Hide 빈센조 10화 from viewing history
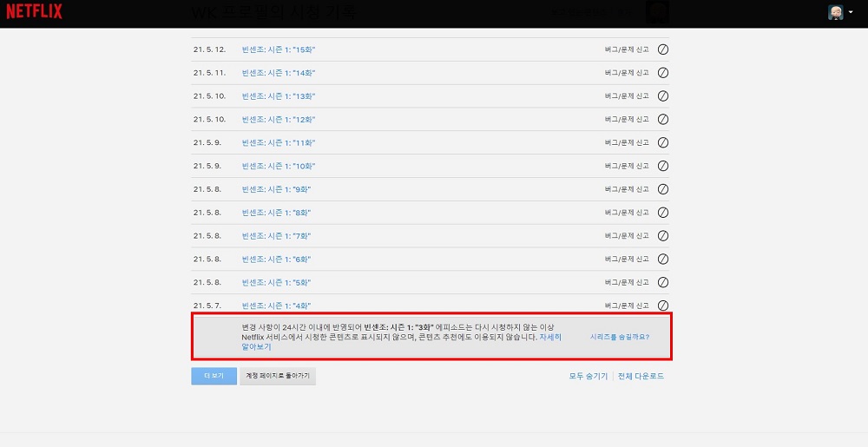868x447 pixels. point(662,166)
